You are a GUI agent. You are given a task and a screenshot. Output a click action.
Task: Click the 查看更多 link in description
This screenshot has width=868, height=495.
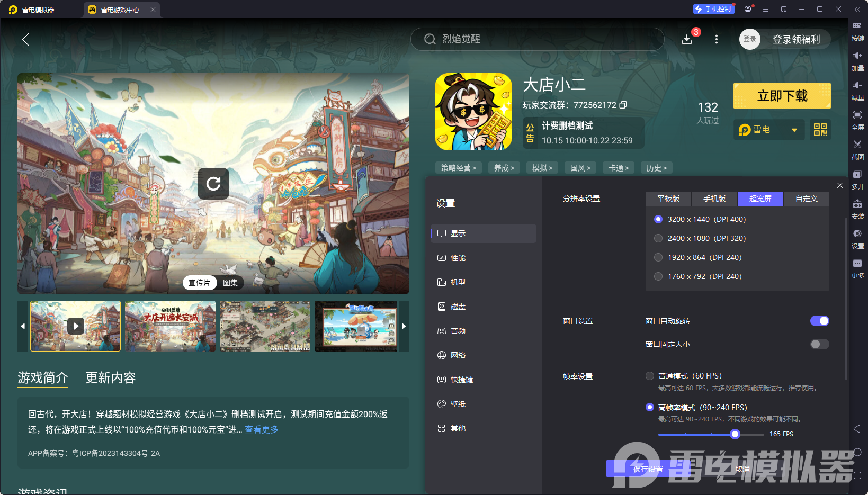tap(262, 429)
